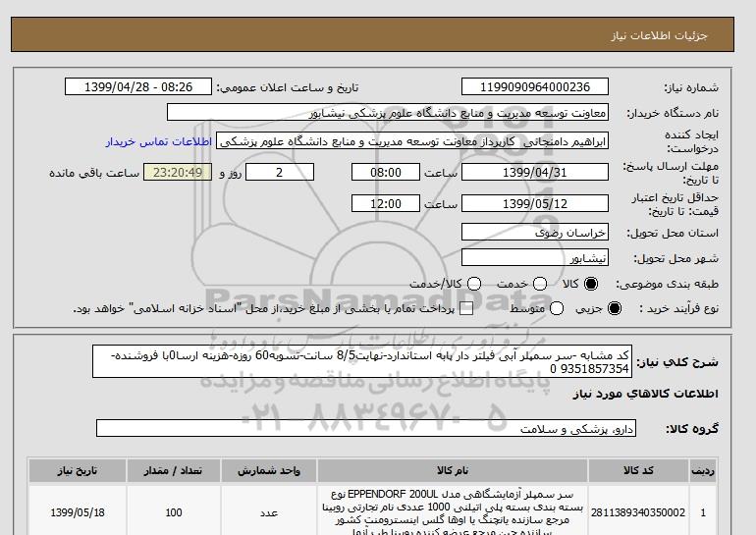Viewport: 756px width, 535px height.
Task: Click the شرح کلی نیاز label
Action: tap(677, 362)
